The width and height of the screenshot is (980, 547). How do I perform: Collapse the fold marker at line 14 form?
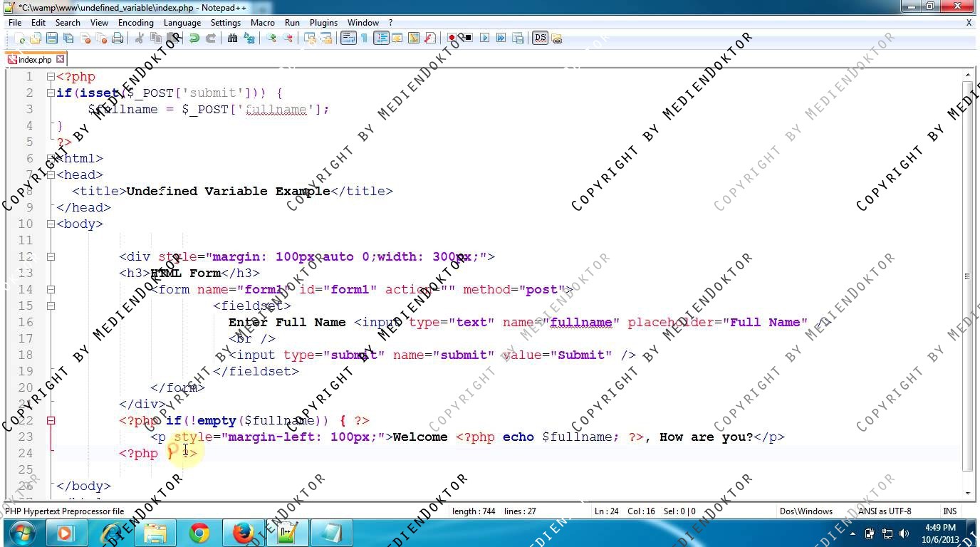(51, 289)
